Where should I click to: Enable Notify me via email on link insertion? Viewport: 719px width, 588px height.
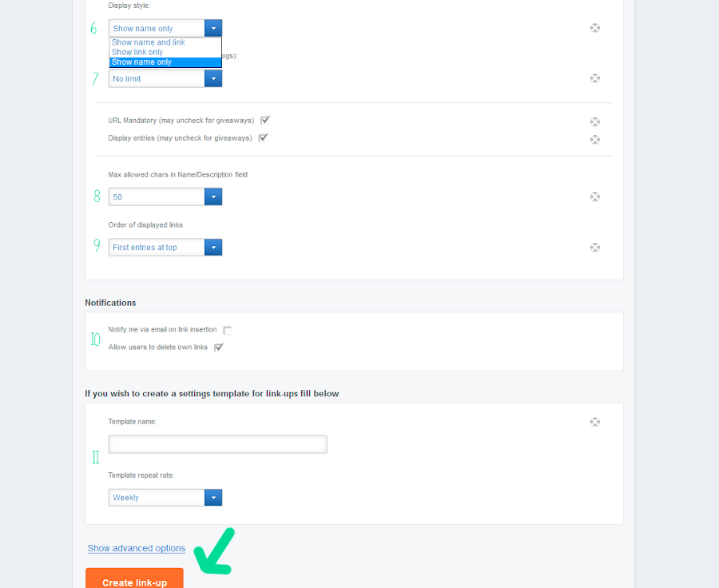coord(228,330)
